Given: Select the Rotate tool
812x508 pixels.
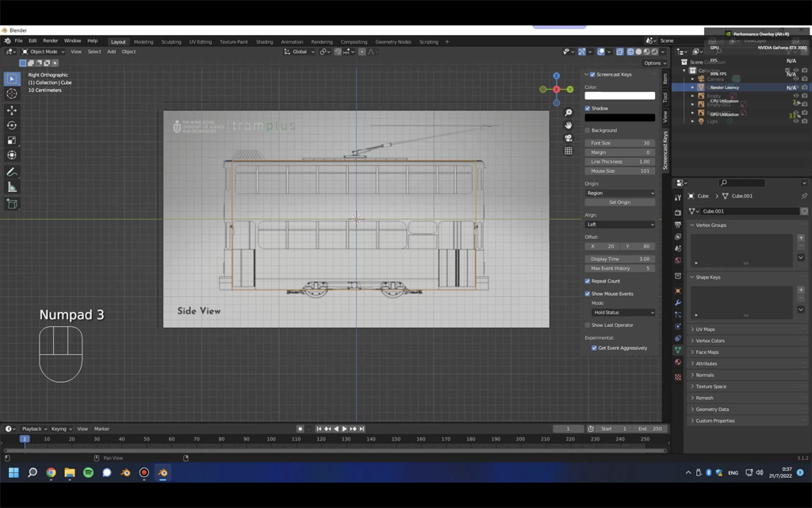Looking at the screenshot, I should pyautogui.click(x=12, y=125).
